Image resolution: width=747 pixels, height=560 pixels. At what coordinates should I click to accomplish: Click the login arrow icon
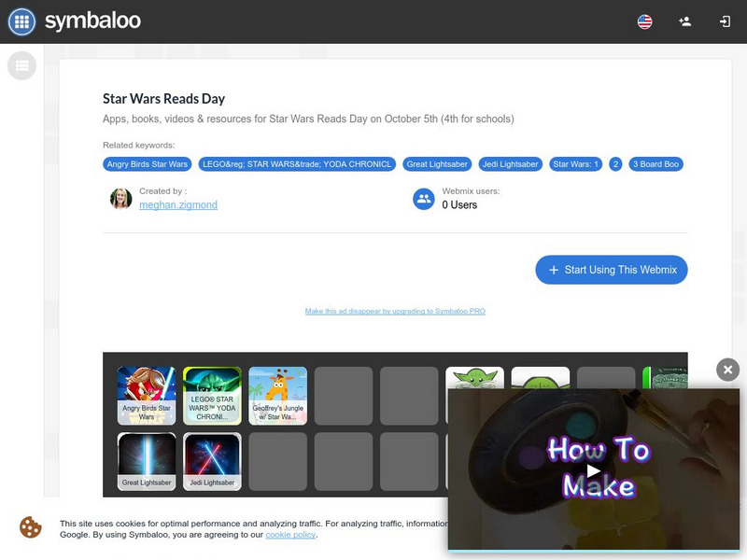pyautogui.click(x=725, y=21)
